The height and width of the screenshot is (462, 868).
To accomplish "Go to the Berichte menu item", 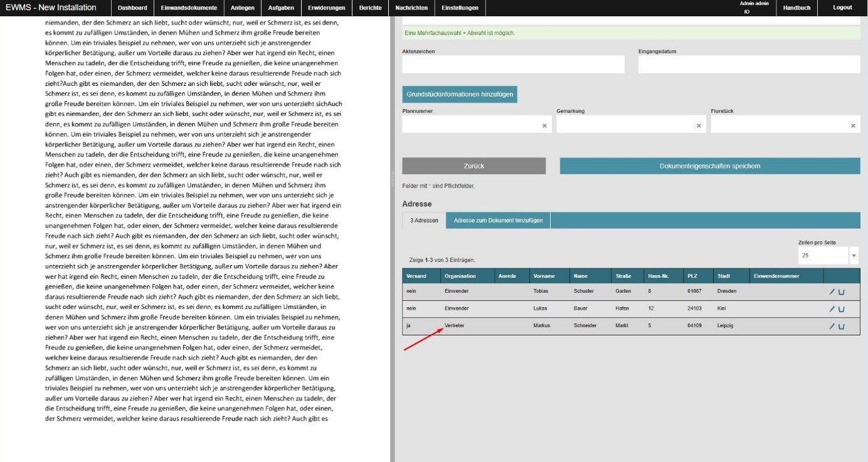I will tap(370, 8).
